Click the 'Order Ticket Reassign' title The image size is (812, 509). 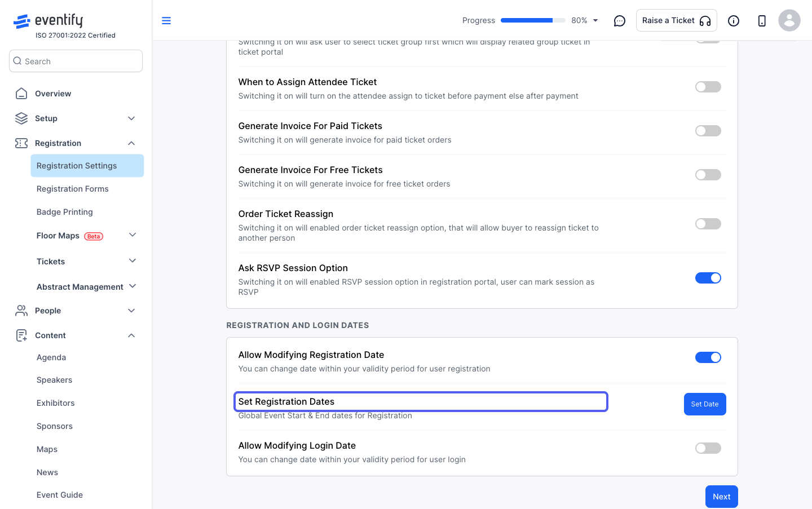[286, 214]
